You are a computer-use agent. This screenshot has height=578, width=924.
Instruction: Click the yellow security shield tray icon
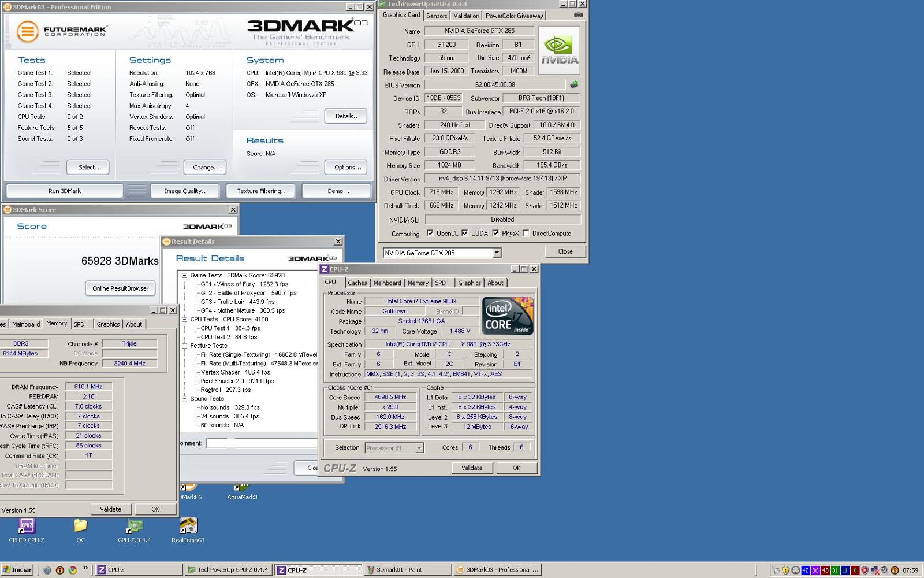click(785, 570)
